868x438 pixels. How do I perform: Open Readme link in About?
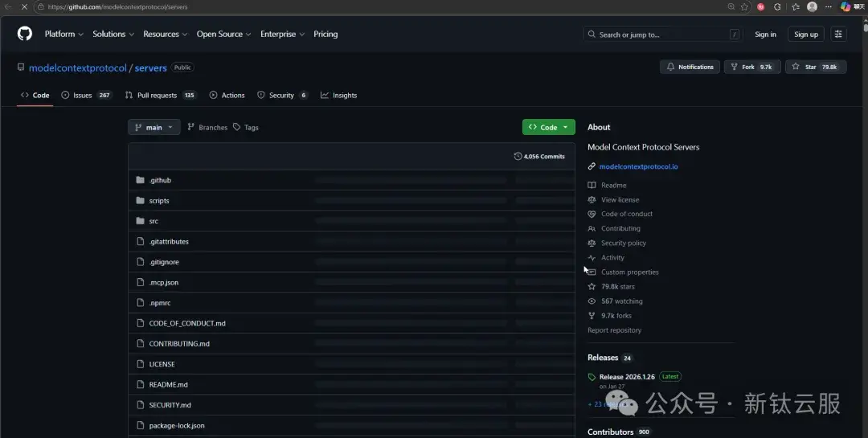(x=614, y=186)
